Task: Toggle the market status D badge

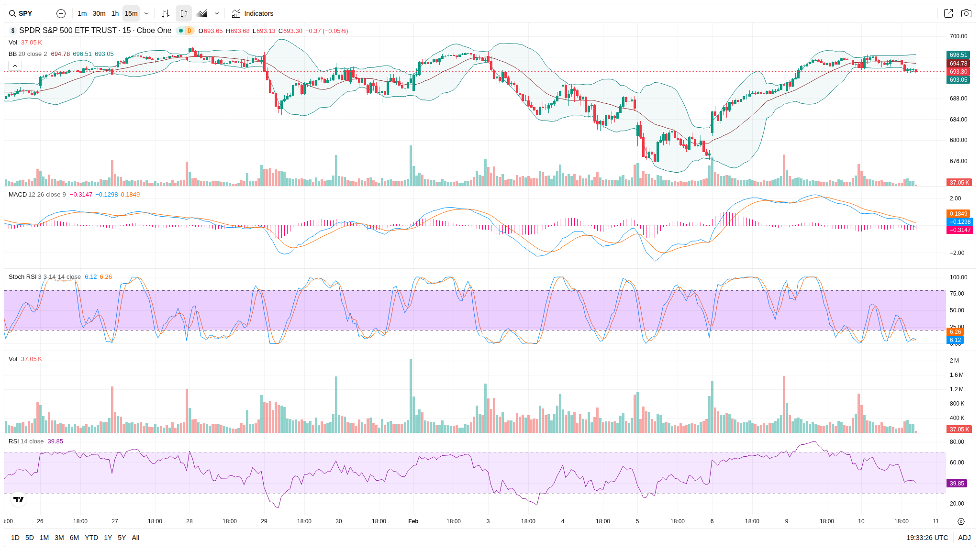Action: [x=189, y=31]
